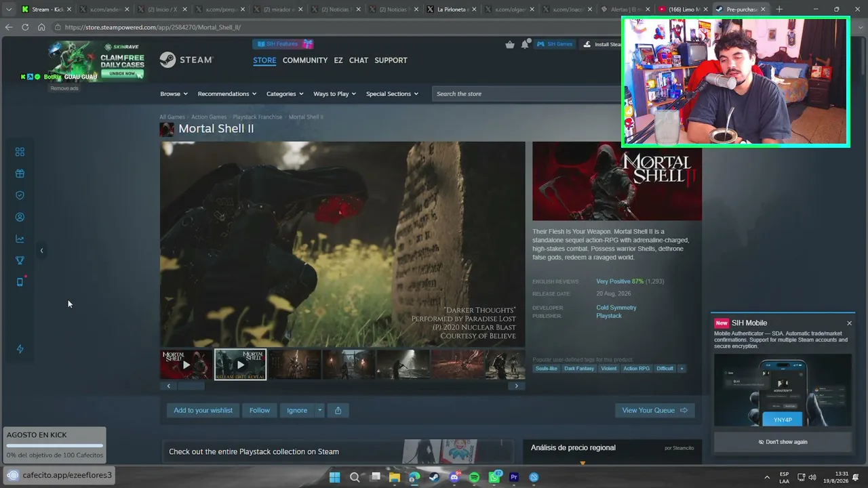Click the Dark Fantasy tag
868x488 pixels.
(579, 369)
